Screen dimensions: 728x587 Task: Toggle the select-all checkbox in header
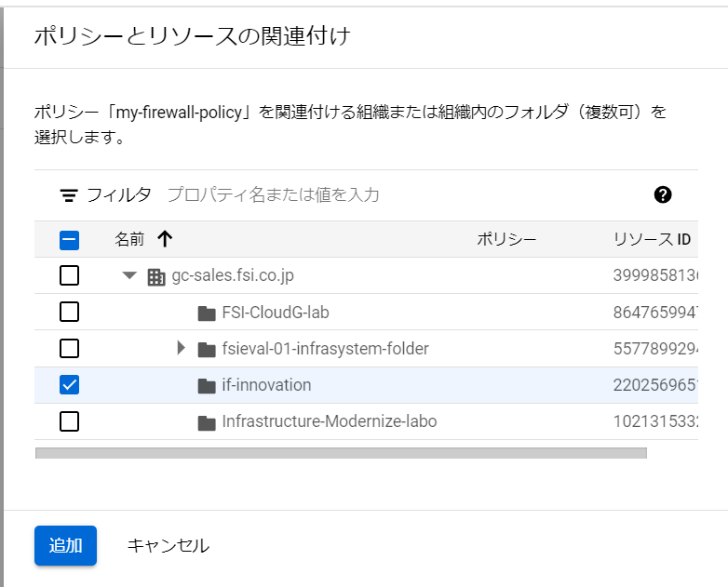click(69, 240)
